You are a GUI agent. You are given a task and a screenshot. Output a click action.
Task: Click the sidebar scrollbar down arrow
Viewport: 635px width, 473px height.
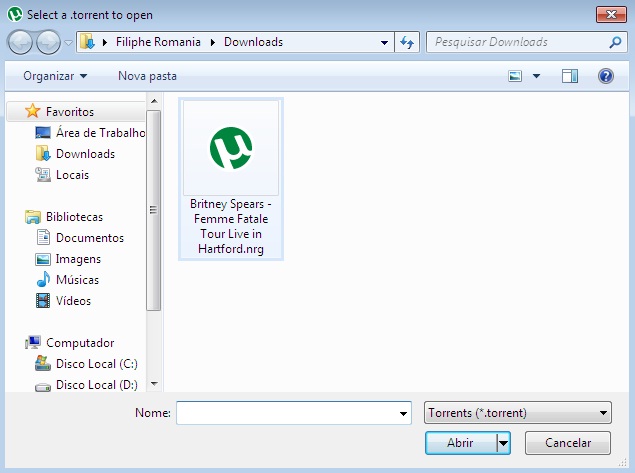pyautogui.click(x=154, y=383)
